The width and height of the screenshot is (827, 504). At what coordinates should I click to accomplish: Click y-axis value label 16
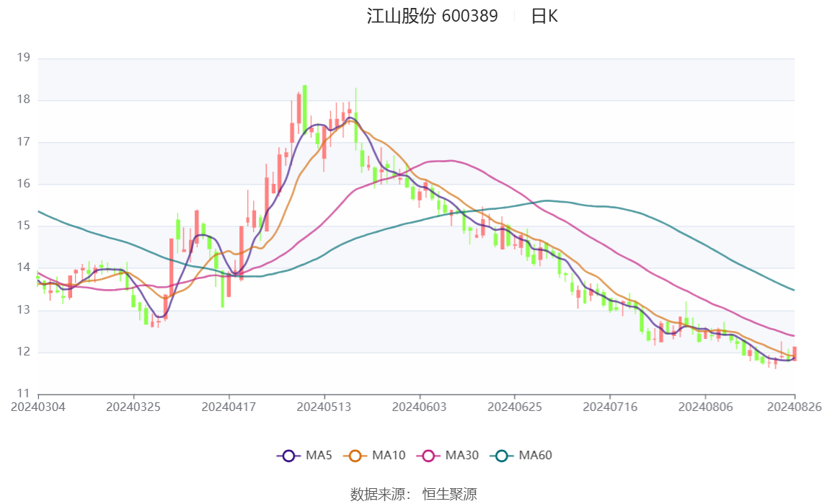[23, 183]
